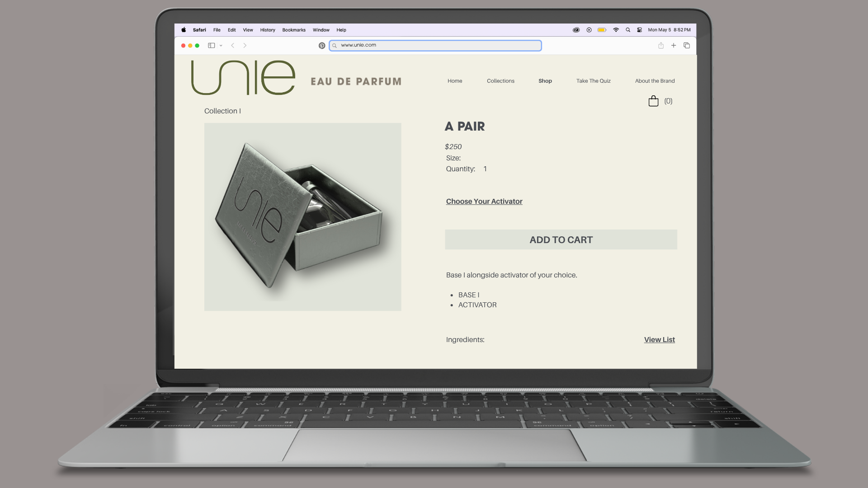Click the Ingredients: label
868x488 pixels.
tap(465, 340)
